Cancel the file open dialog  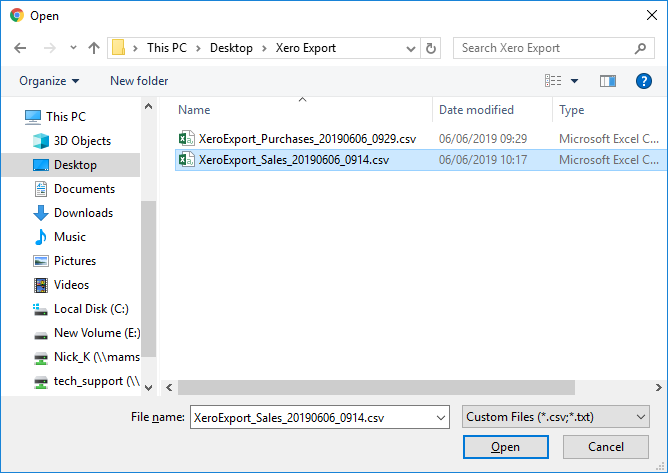pos(606,447)
